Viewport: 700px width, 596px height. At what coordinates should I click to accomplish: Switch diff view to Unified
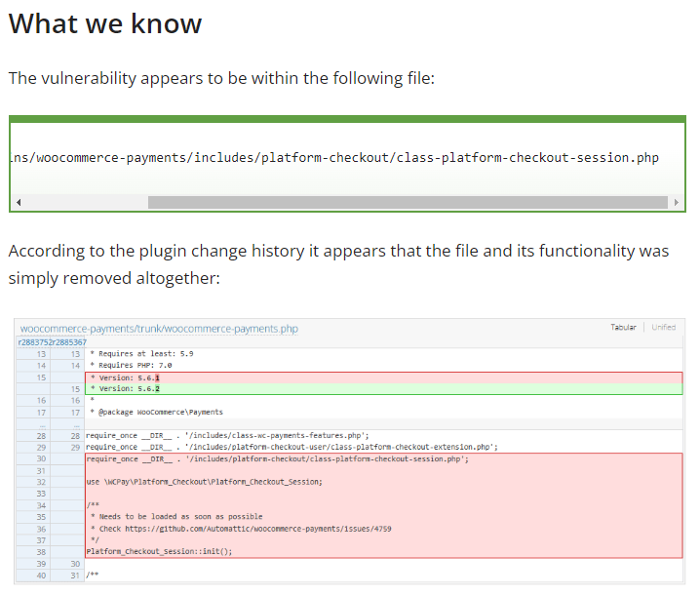pos(663,327)
